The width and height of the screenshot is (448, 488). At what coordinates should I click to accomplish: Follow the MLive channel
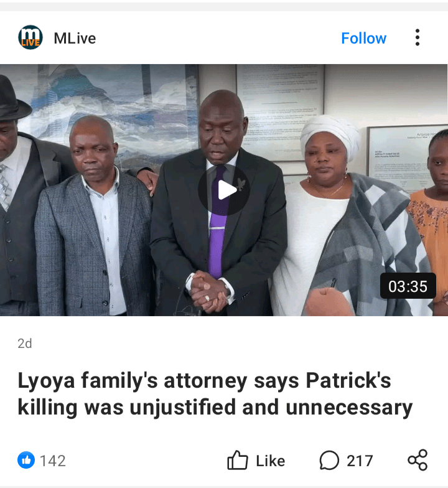(x=363, y=39)
